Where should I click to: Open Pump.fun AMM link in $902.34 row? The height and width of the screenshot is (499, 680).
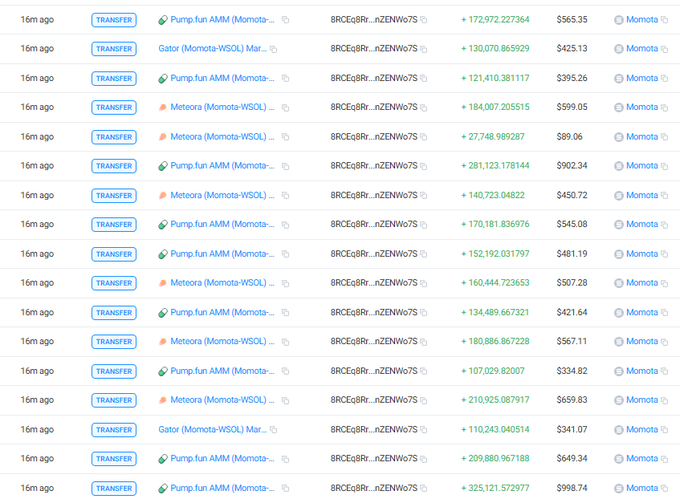click(222, 166)
